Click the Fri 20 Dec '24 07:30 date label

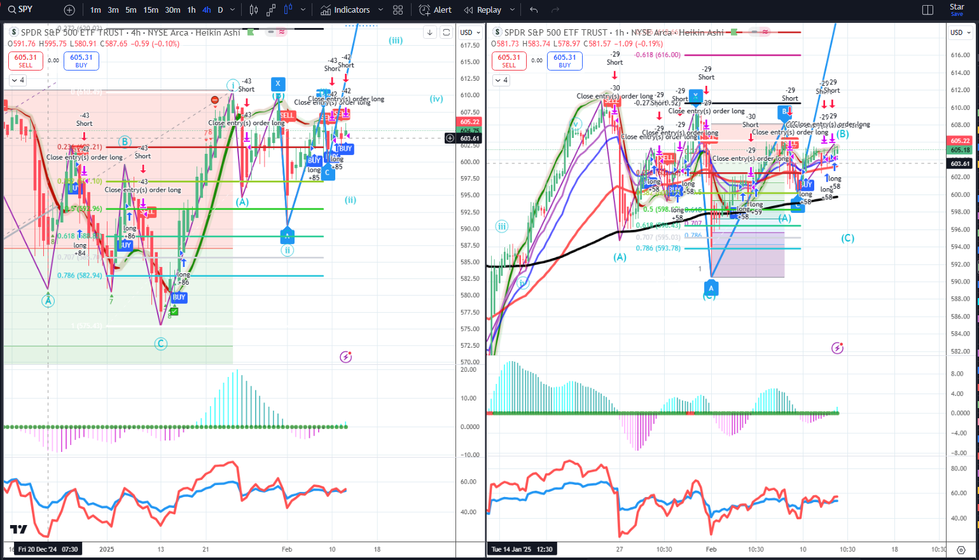pyautogui.click(x=48, y=549)
